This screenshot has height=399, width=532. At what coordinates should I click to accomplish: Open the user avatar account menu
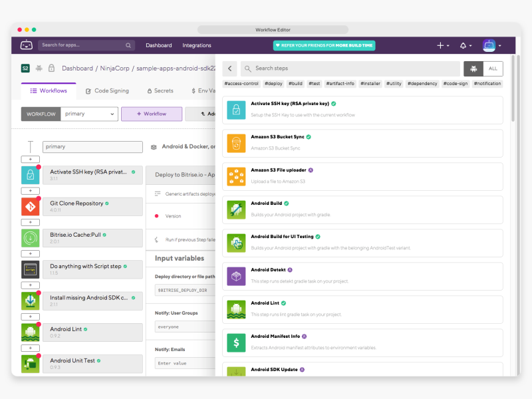tap(491, 45)
